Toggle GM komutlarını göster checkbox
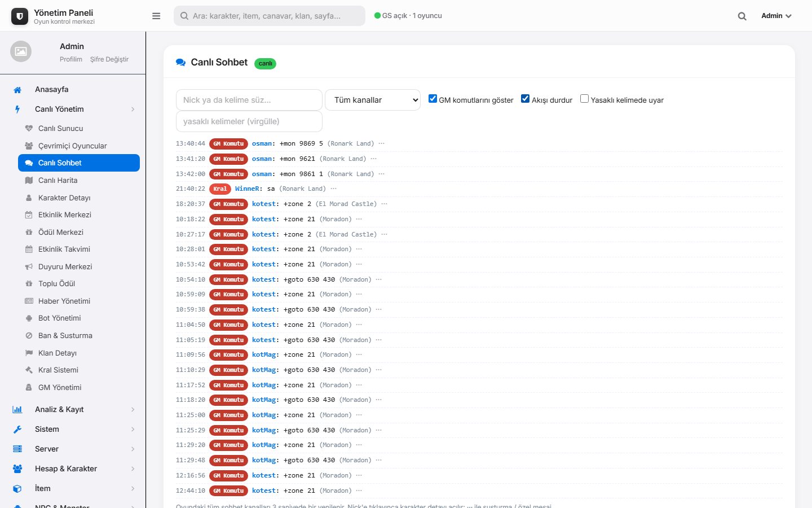The width and height of the screenshot is (812, 508). click(433, 99)
